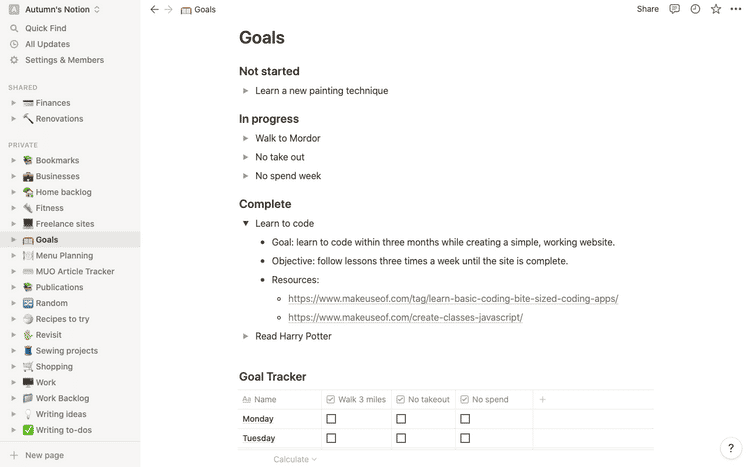
Task: Open the Finances page in sidebar
Action: click(x=52, y=103)
